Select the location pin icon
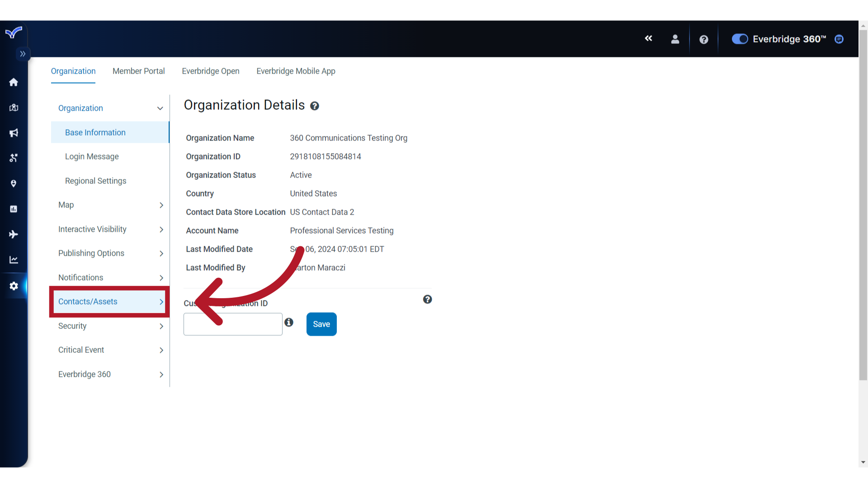 pos(14,183)
